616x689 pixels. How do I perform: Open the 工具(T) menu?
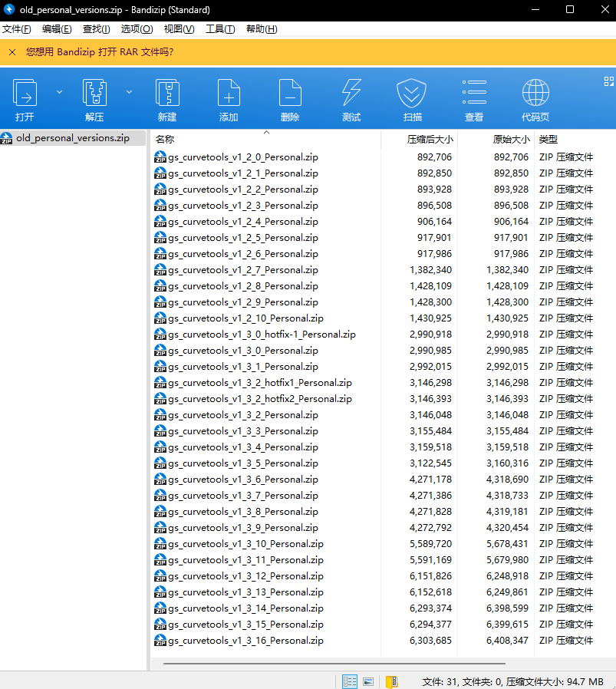point(220,29)
